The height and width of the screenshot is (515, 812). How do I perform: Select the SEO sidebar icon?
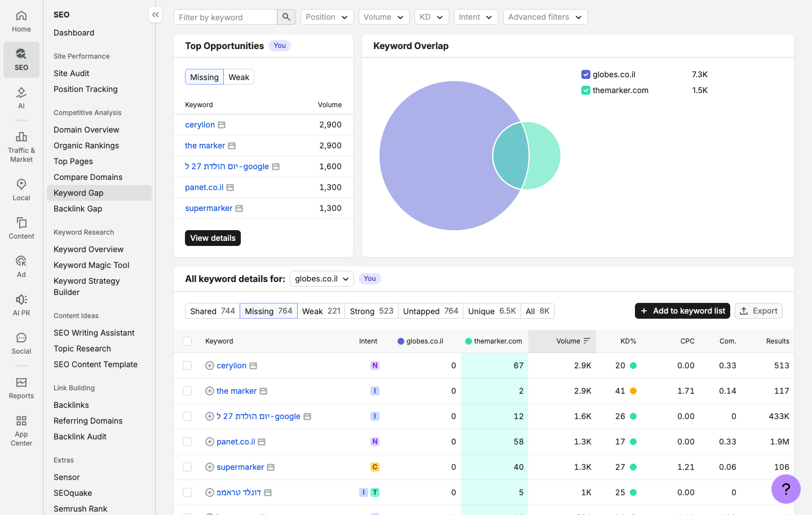[21, 60]
